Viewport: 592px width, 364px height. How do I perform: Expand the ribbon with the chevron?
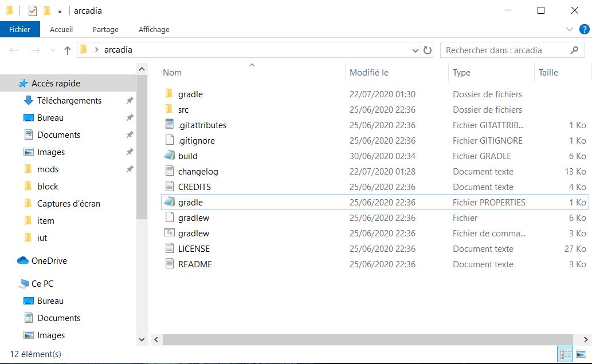[x=570, y=29]
